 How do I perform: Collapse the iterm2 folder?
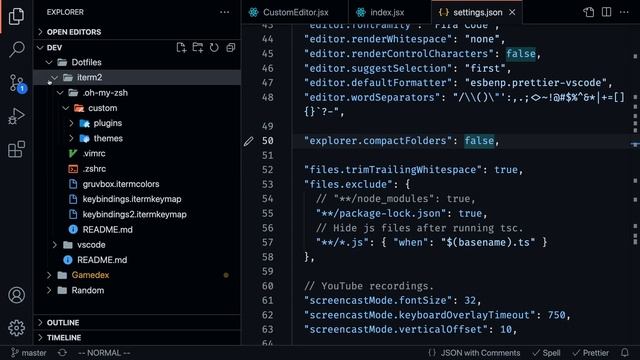click(55, 78)
